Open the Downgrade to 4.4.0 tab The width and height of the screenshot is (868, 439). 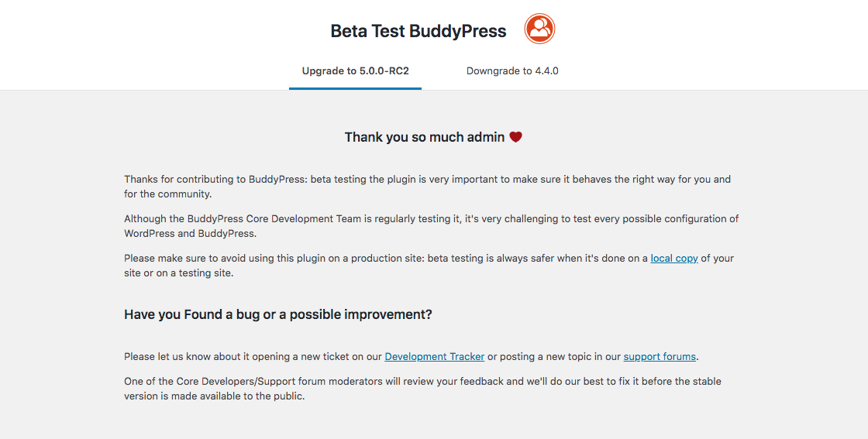(512, 70)
